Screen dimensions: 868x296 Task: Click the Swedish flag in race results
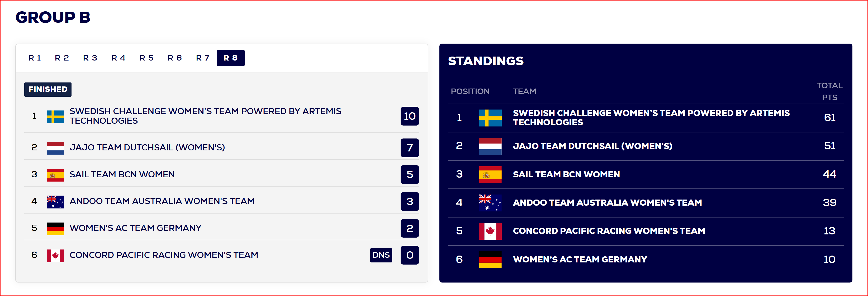(55, 117)
